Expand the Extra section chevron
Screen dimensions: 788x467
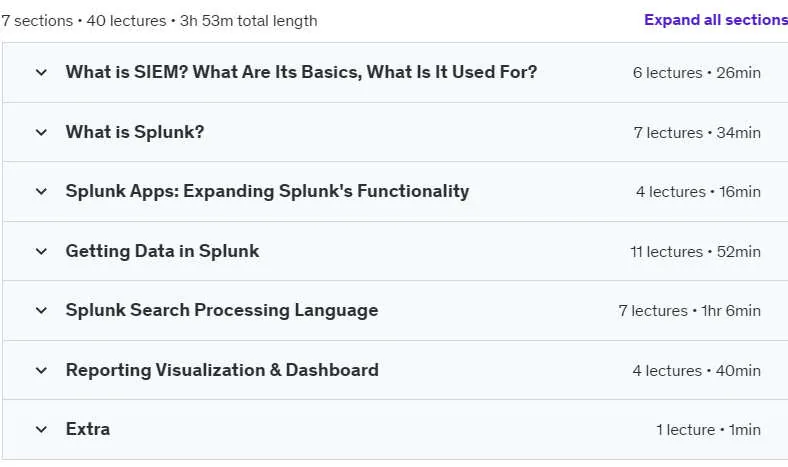pyautogui.click(x=41, y=430)
